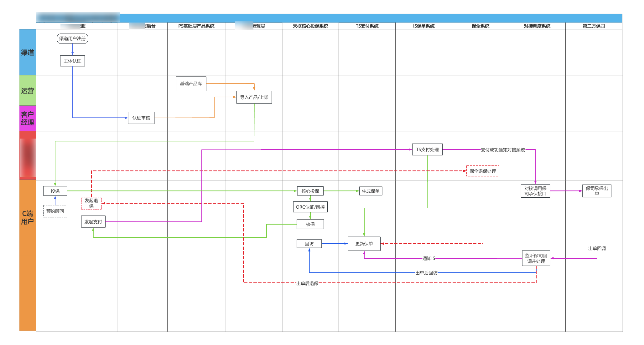Select the dashed 保全退保处理 box
The image size is (644, 345).
(x=483, y=171)
